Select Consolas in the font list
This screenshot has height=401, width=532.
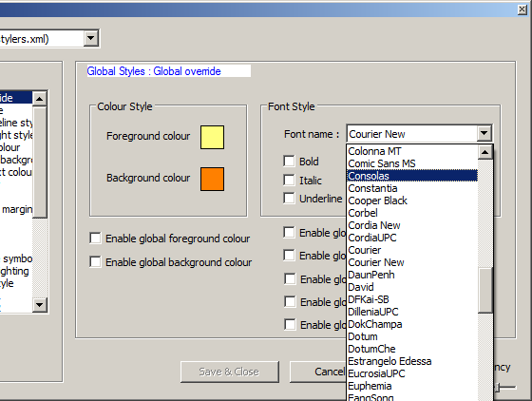[x=412, y=176]
